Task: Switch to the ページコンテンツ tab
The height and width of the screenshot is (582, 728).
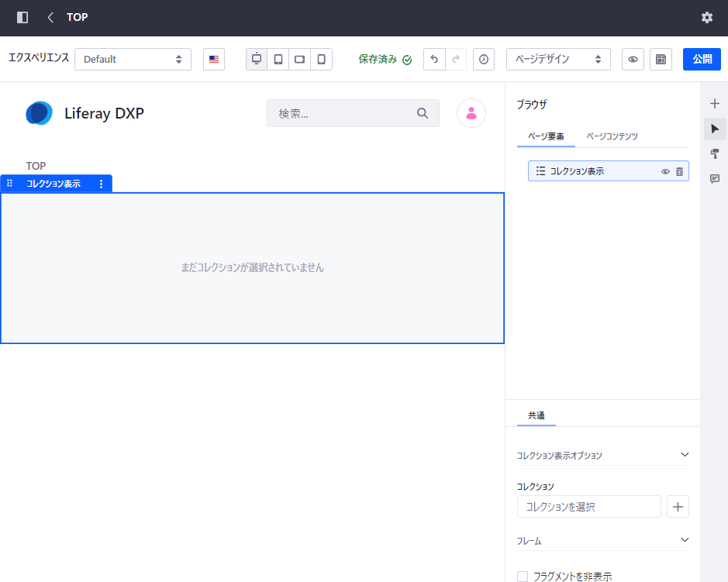Action: 612,136
